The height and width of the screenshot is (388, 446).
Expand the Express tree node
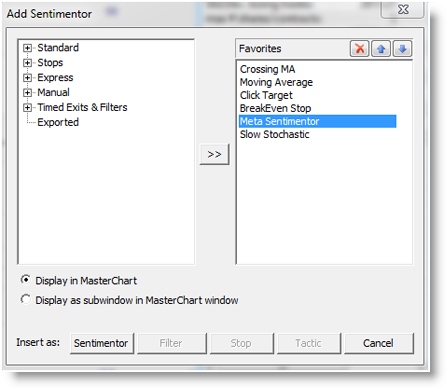(27, 78)
